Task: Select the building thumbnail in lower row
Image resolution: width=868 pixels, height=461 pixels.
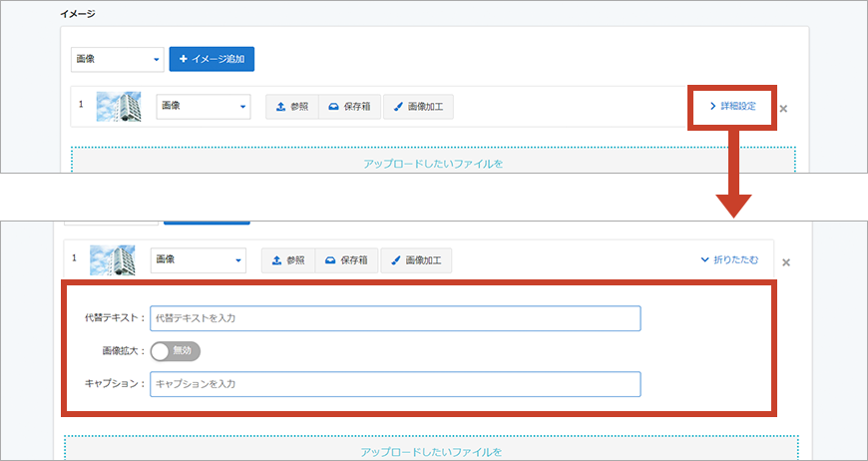Action: (112, 260)
